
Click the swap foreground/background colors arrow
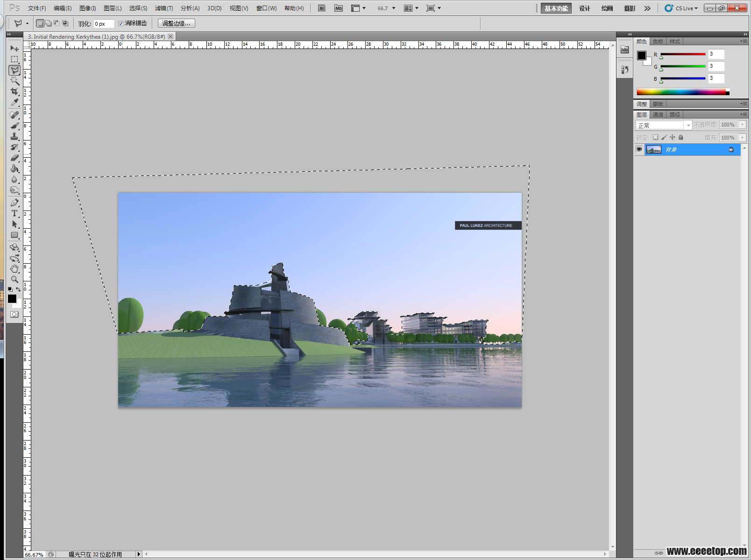click(19, 289)
